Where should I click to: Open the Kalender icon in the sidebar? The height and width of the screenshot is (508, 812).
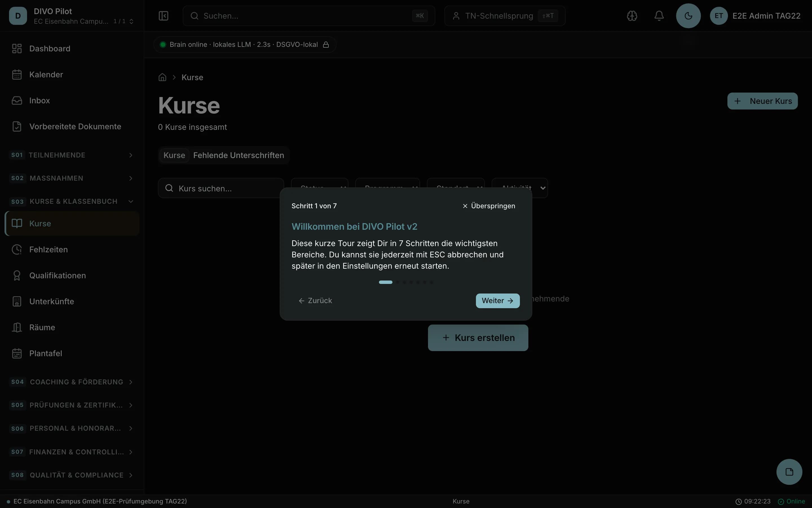17,75
